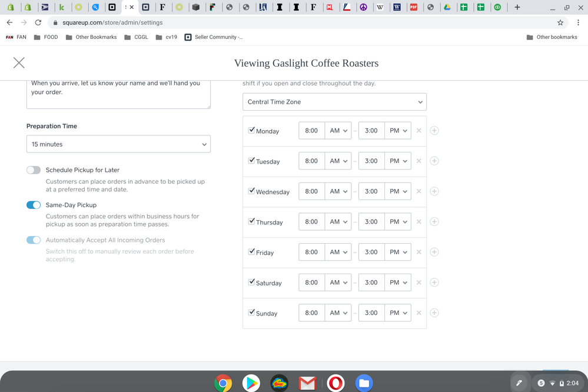Open Gmail from the shelf
Screen dimensions: 588x392
307,383
